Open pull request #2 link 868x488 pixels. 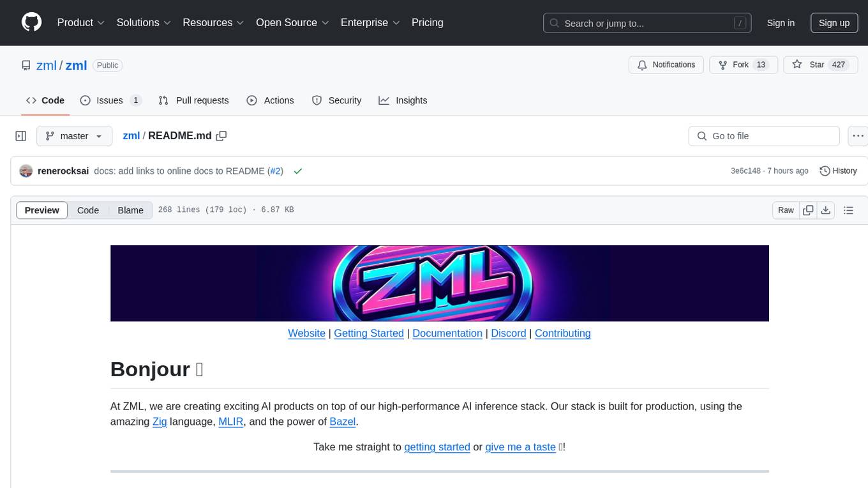[x=276, y=171]
